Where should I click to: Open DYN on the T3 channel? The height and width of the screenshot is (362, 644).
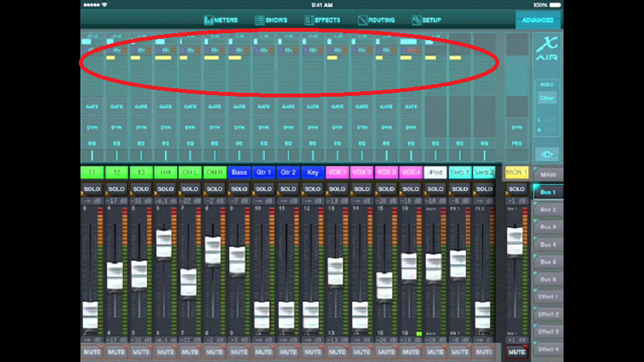[x=141, y=128]
